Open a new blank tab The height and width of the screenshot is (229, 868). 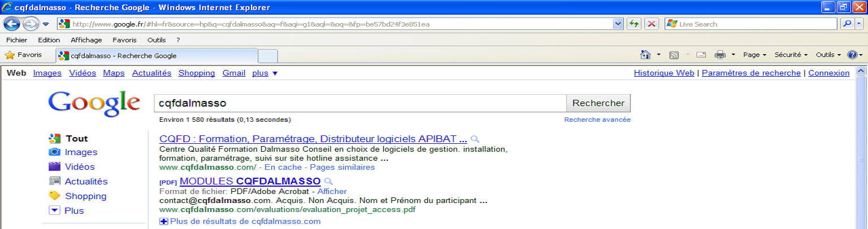coord(268,56)
